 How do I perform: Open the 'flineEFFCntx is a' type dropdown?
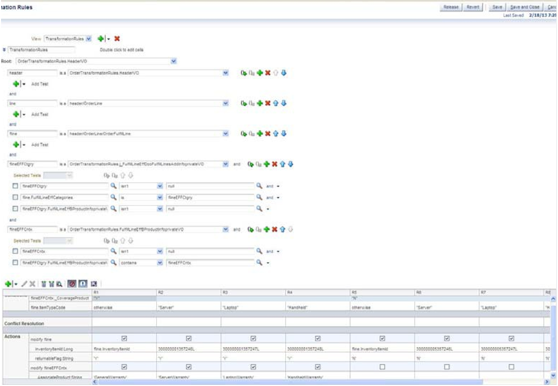click(226, 229)
